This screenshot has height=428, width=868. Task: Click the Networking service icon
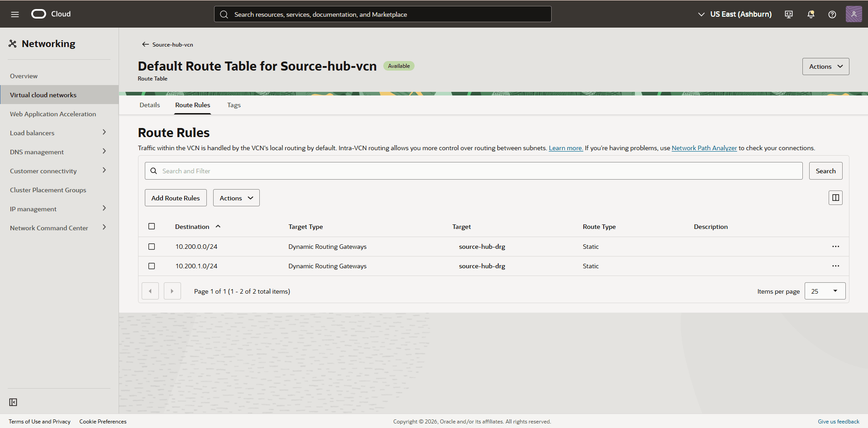[13, 43]
